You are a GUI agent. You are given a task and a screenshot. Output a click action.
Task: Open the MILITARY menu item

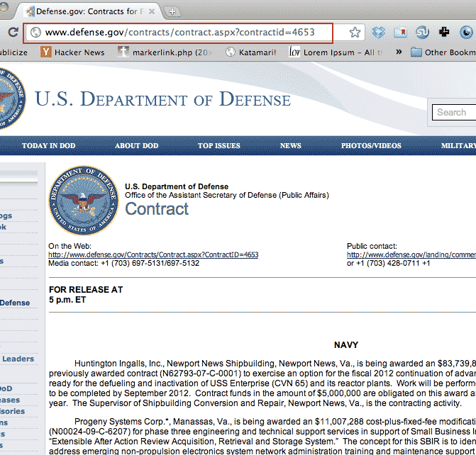pyautogui.click(x=458, y=145)
